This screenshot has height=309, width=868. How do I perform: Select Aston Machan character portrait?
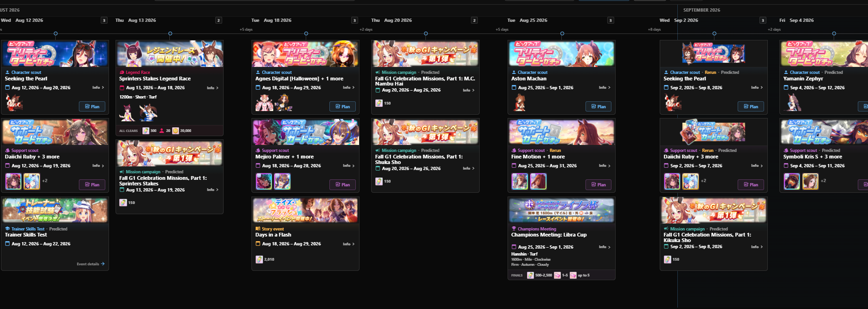tap(520, 103)
